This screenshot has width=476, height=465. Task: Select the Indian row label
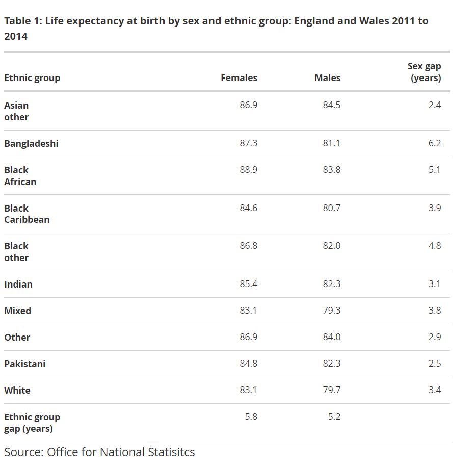(x=18, y=285)
